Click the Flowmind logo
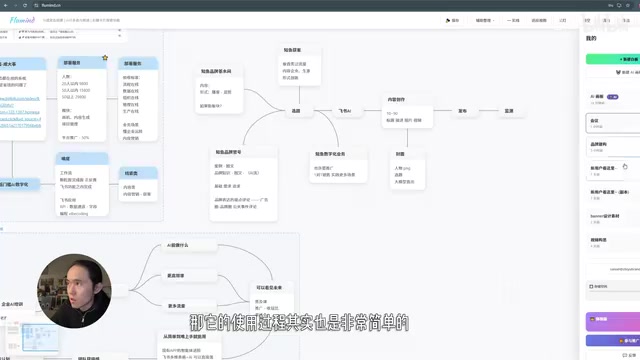640x360 pixels. coord(22,20)
